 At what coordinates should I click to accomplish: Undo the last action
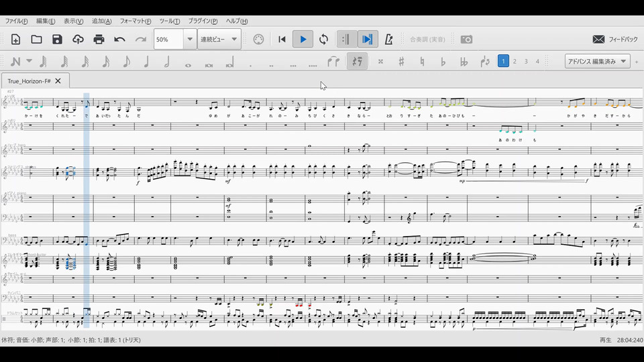(x=119, y=40)
